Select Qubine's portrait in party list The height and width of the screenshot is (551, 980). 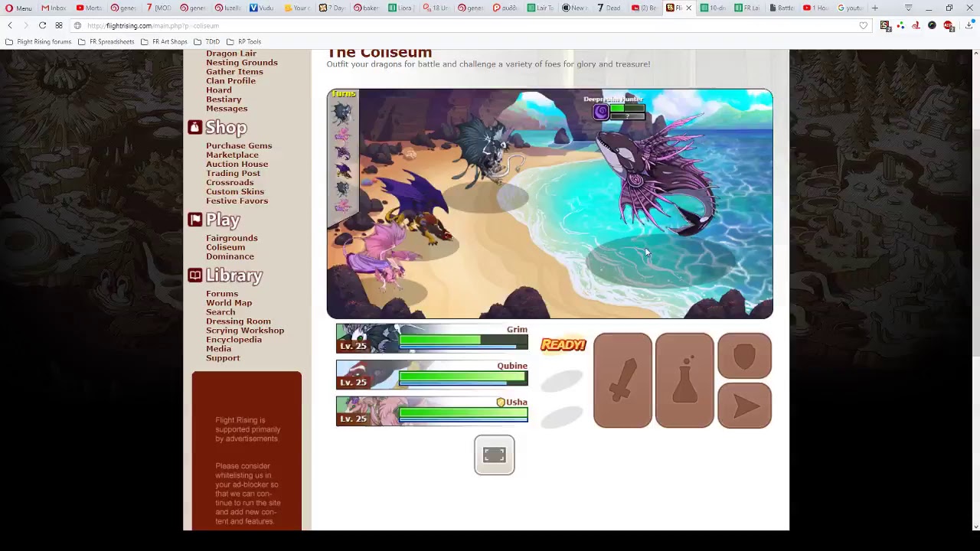click(367, 375)
